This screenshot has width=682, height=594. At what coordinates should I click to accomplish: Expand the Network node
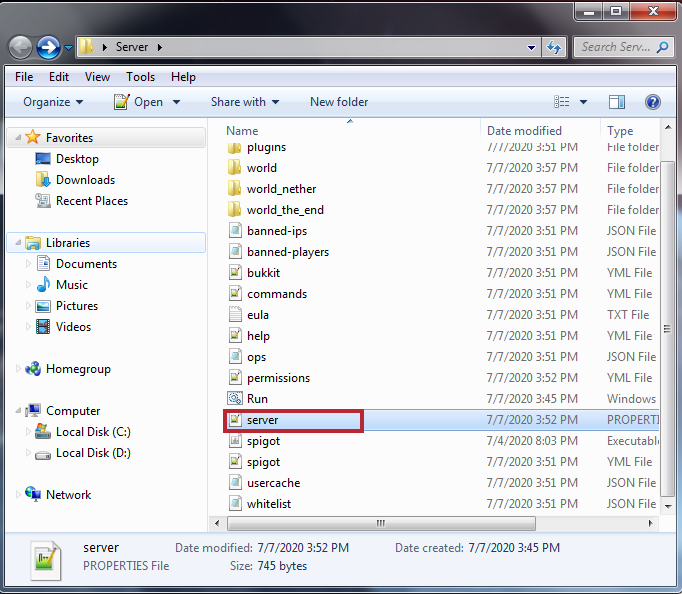(18, 495)
